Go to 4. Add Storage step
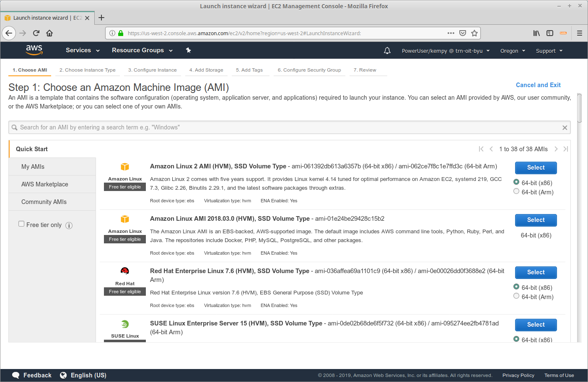Screen dimensions: 588x382 pyautogui.click(x=206, y=70)
